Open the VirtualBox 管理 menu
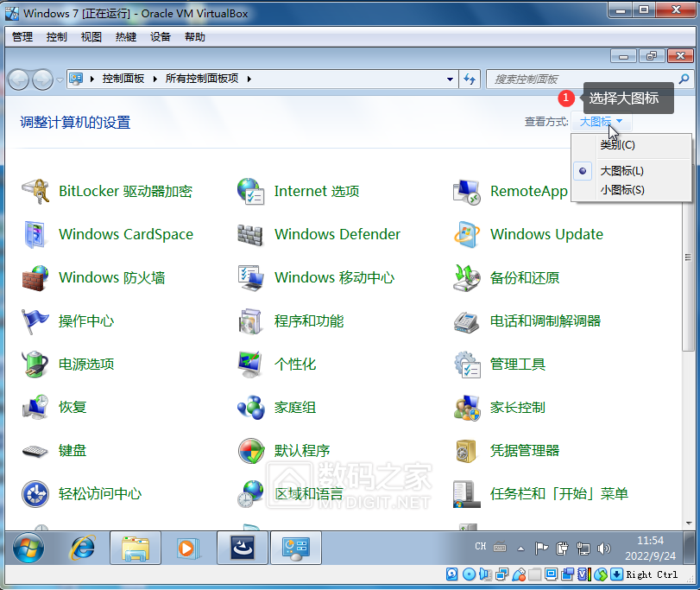The image size is (700, 590). point(22,36)
